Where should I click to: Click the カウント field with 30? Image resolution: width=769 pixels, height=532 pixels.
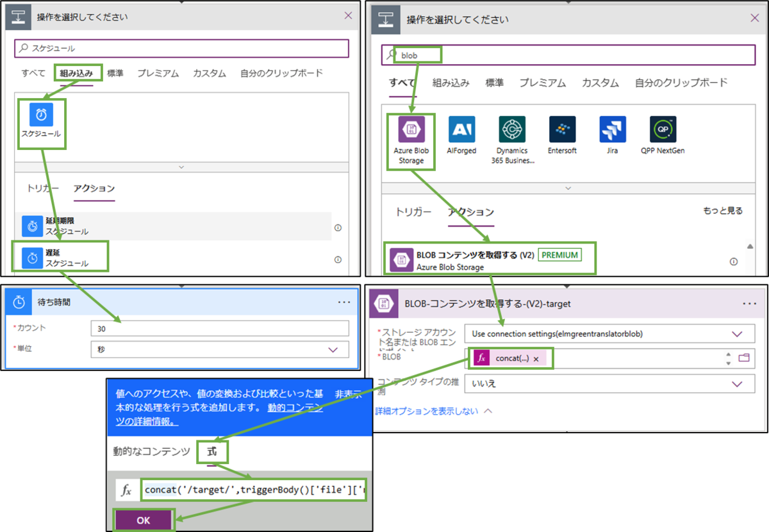220,328
